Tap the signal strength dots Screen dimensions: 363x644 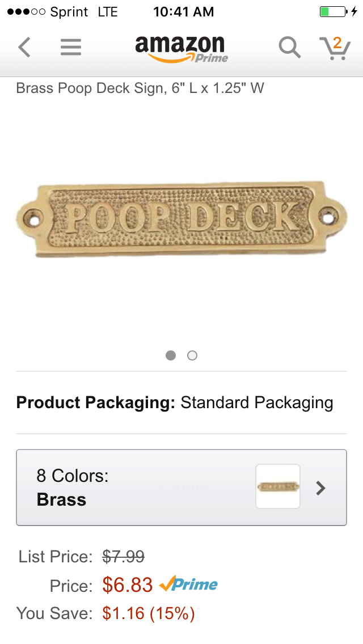coord(26,12)
